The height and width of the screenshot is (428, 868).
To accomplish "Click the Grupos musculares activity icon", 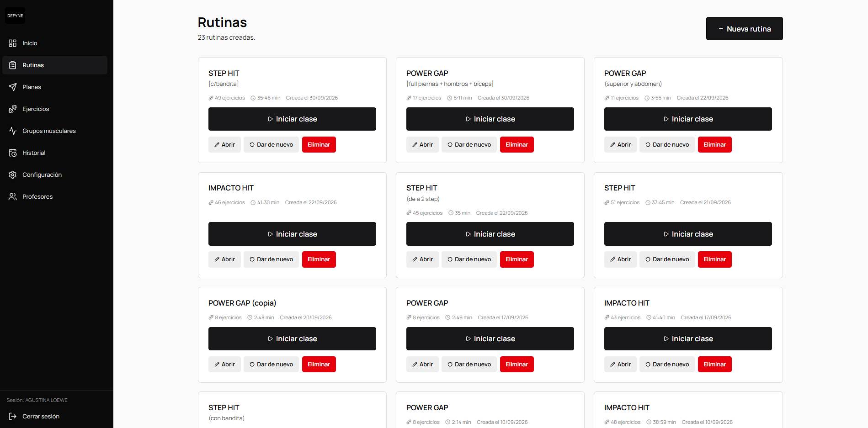I will 13,131.
